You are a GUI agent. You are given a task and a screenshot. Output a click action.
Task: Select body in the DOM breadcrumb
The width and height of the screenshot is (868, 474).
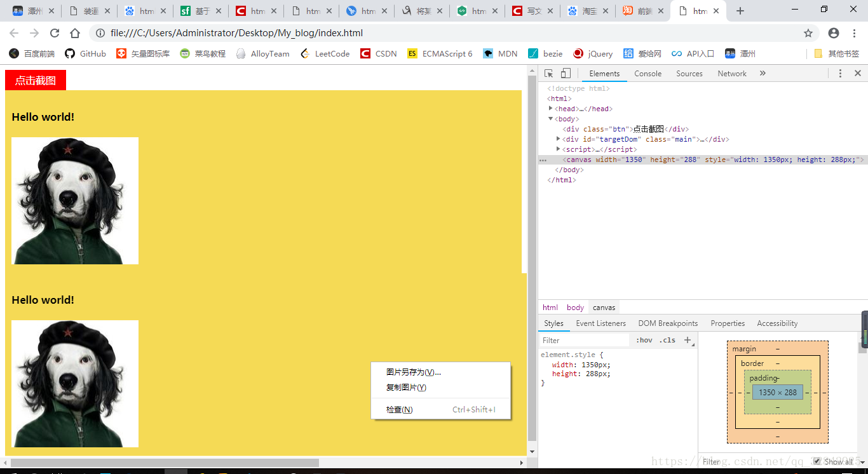point(576,308)
